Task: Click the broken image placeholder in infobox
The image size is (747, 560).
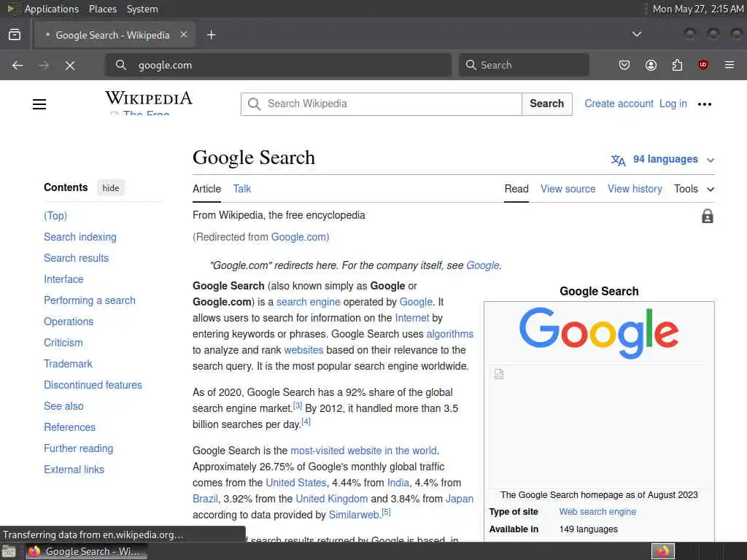Action: point(499,374)
